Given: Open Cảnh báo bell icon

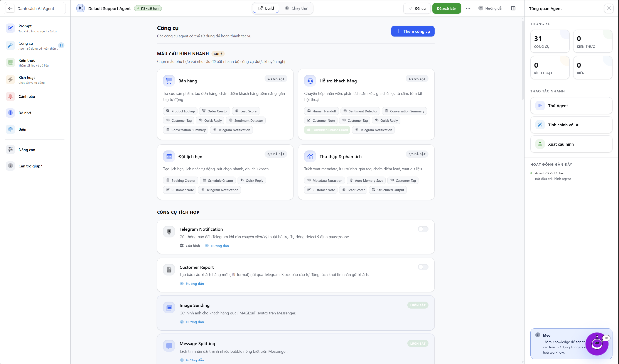Looking at the screenshot, I should (x=10, y=96).
